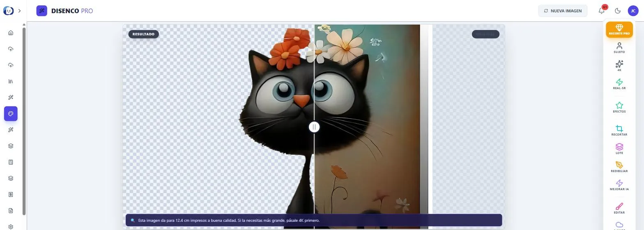Screen dimensions: 644x230
Task: Select the highlighted palette icon in sidebar
Action: 11,114
